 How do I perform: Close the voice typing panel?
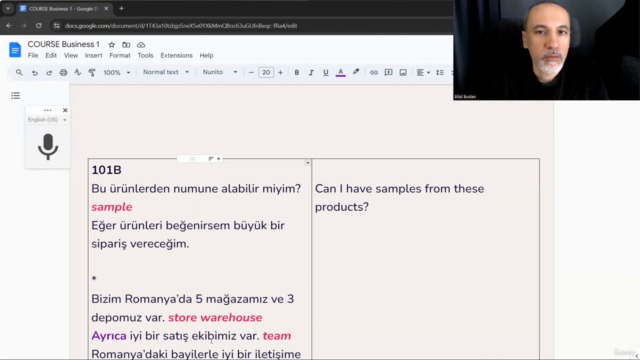click(x=65, y=110)
